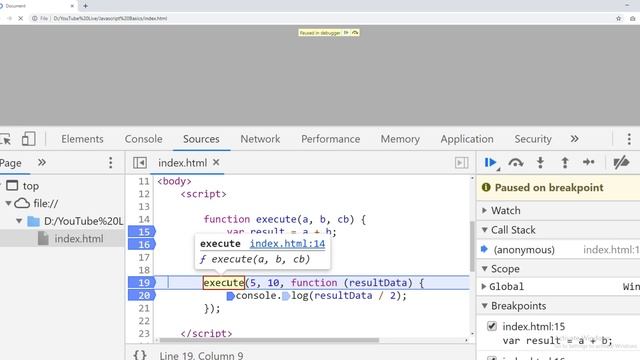Step over next function call
The width and height of the screenshot is (640, 360).
click(x=516, y=163)
